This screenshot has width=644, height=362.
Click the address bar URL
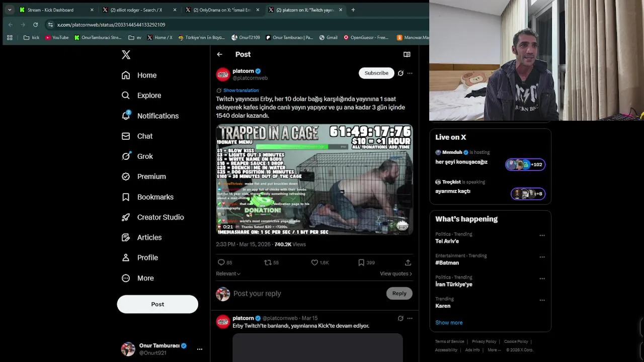coord(111,25)
